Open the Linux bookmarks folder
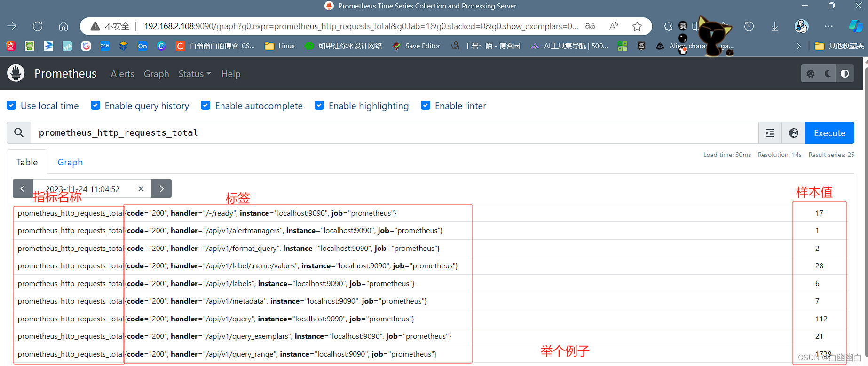868x366 pixels. (280, 46)
